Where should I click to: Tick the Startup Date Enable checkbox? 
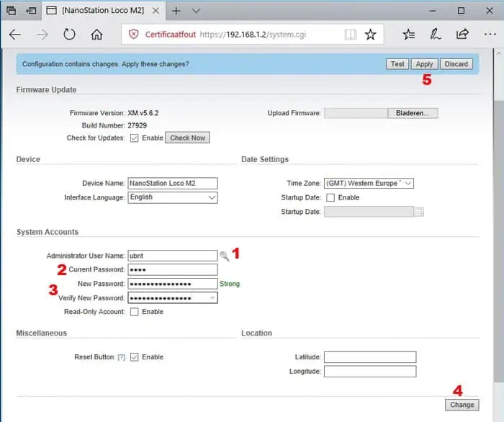[330, 197]
